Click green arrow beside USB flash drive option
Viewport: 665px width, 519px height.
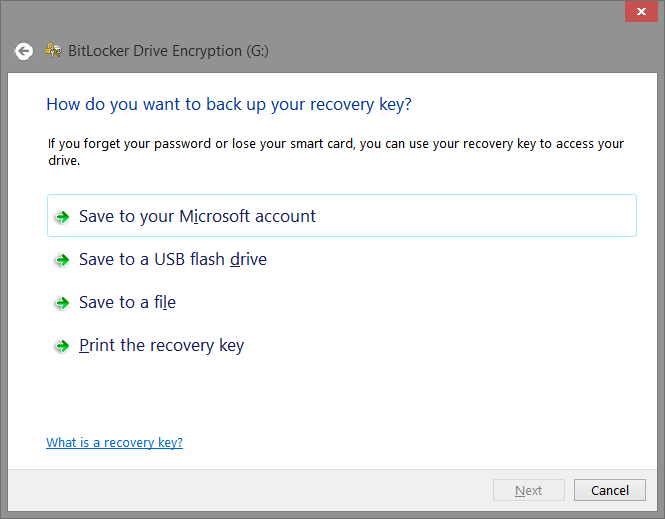pyautogui.click(x=63, y=260)
